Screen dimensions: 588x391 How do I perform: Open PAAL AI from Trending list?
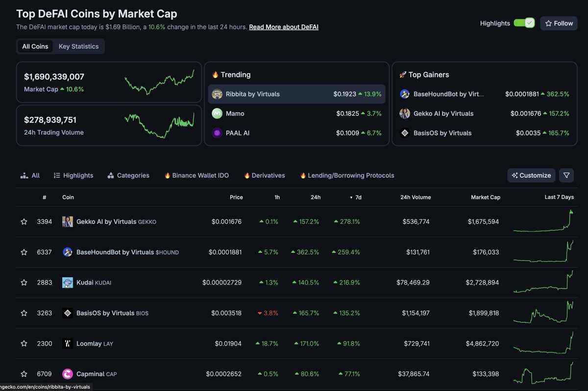click(x=297, y=133)
